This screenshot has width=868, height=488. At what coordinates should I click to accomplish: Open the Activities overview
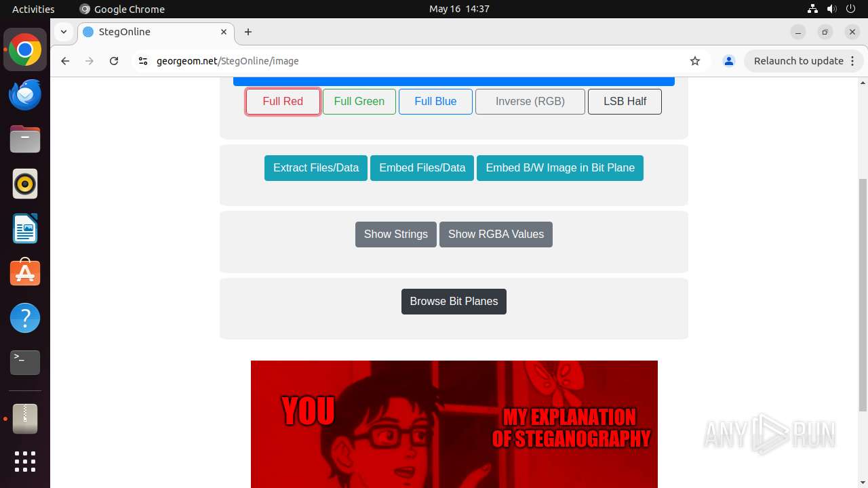[x=33, y=9]
